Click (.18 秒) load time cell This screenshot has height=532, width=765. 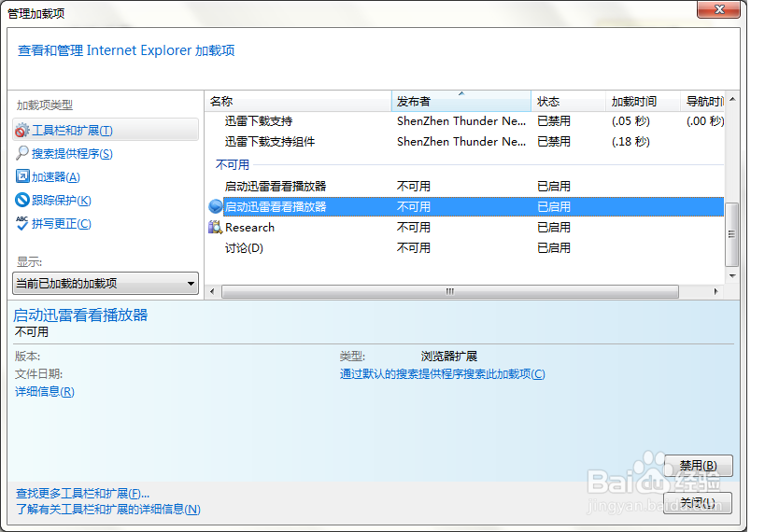[630, 142]
